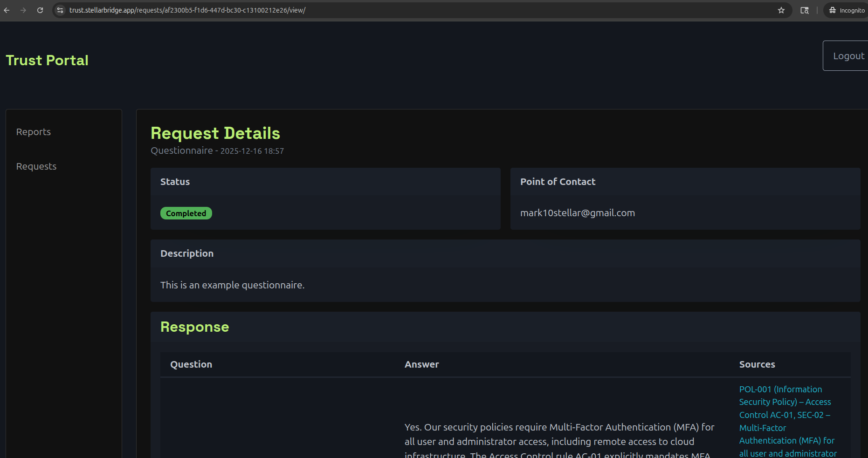Click the Logout button
Image resolution: width=868 pixels, height=458 pixels.
click(848, 55)
